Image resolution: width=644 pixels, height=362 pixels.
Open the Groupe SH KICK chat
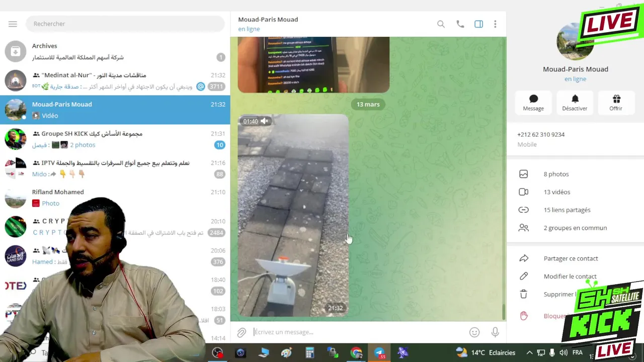pos(115,139)
